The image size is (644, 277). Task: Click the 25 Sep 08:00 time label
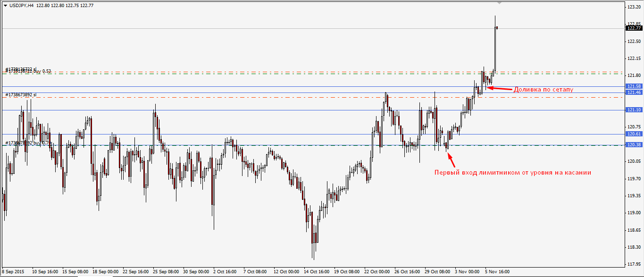point(166,272)
